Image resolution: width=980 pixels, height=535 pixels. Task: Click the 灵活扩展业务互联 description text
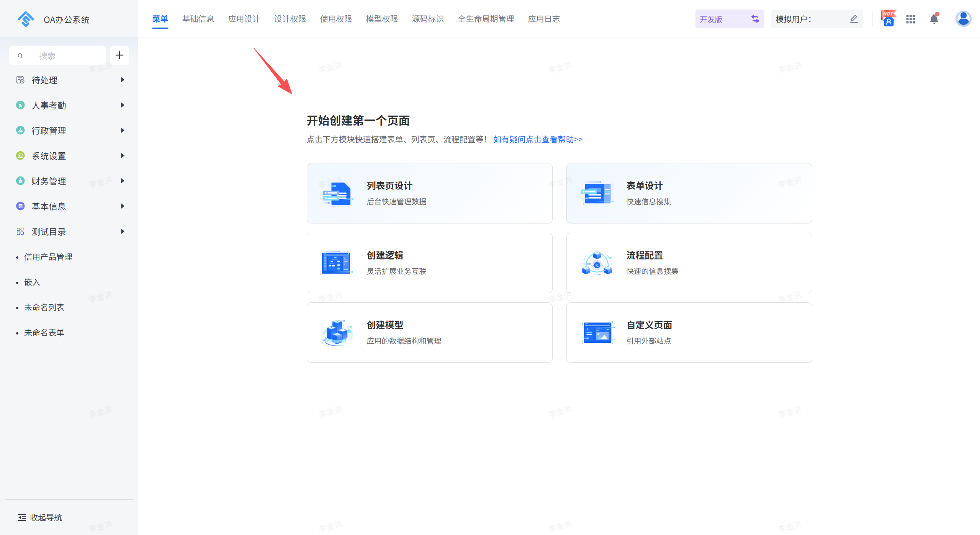pos(396,271)
